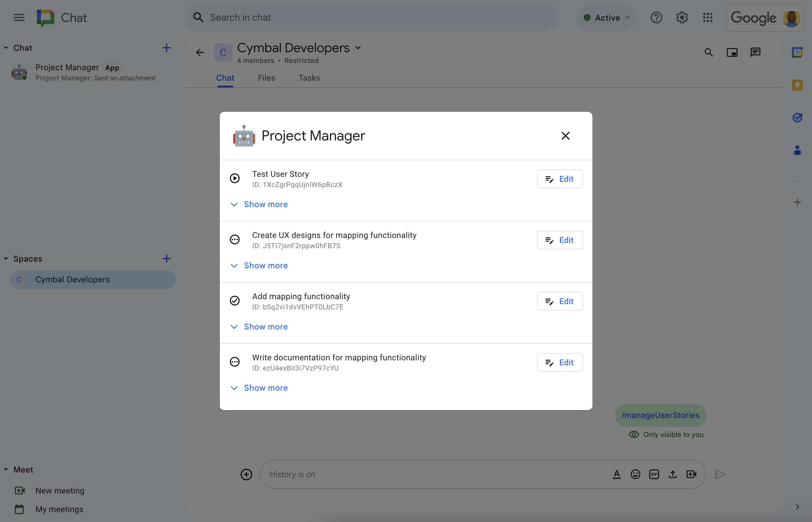
Task: Switch to the Files tab
Action: click(x=266, y=77)
